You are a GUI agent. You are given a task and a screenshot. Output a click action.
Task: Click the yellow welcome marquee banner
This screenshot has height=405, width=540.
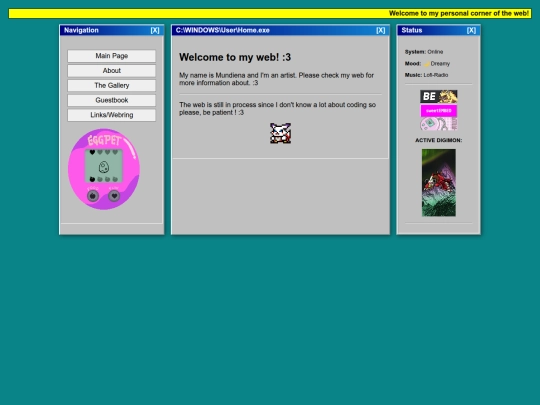(270, 13)
